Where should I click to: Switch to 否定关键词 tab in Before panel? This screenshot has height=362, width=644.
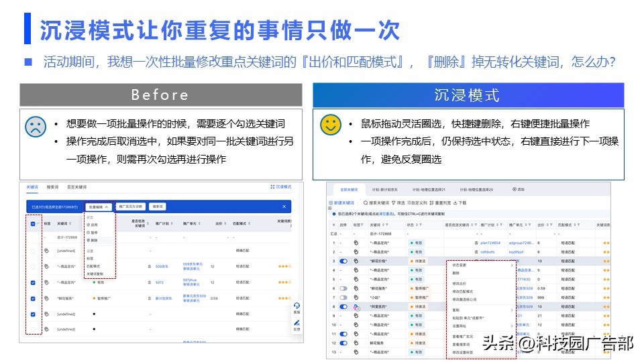[76, 187]
